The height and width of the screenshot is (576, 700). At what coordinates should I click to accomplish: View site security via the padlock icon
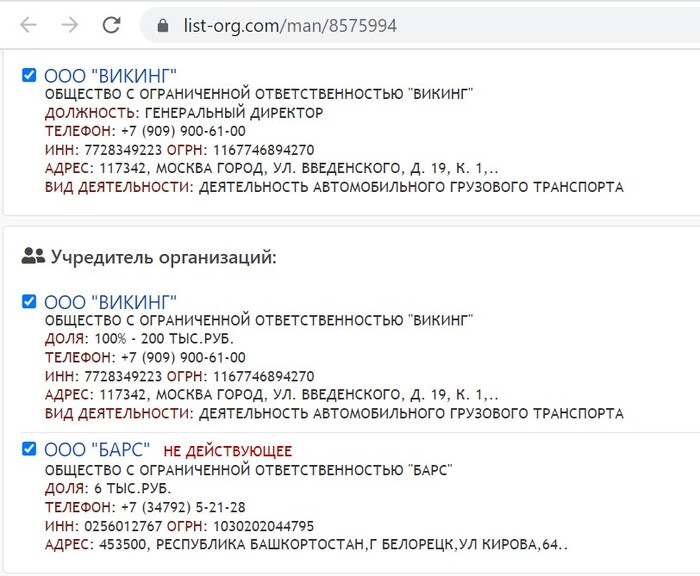click(x=163, y=25)
